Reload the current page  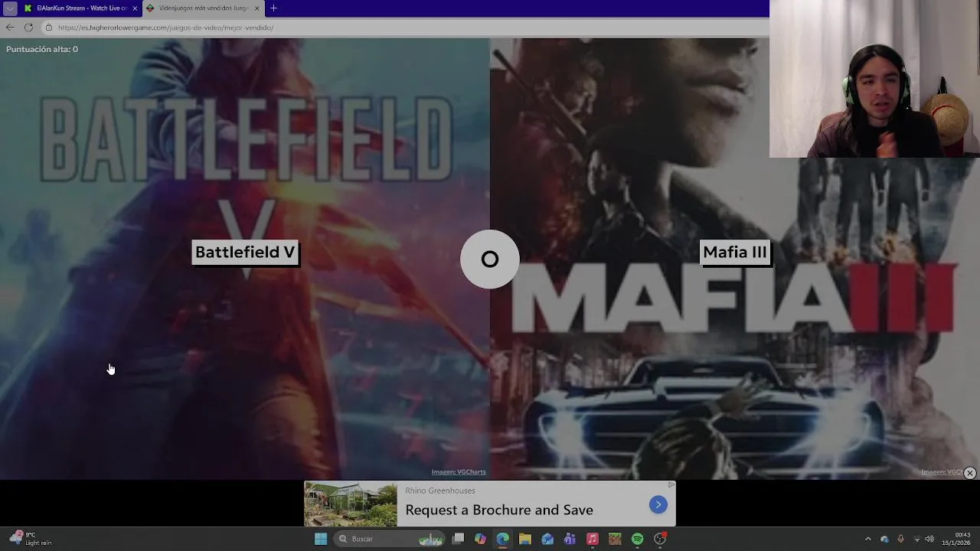[28, 28]
